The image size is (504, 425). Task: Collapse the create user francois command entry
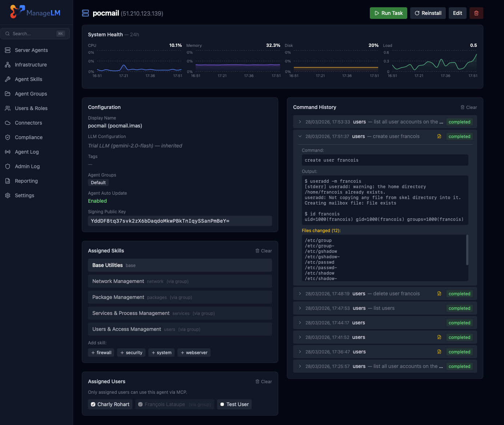[x=300, y=136]
